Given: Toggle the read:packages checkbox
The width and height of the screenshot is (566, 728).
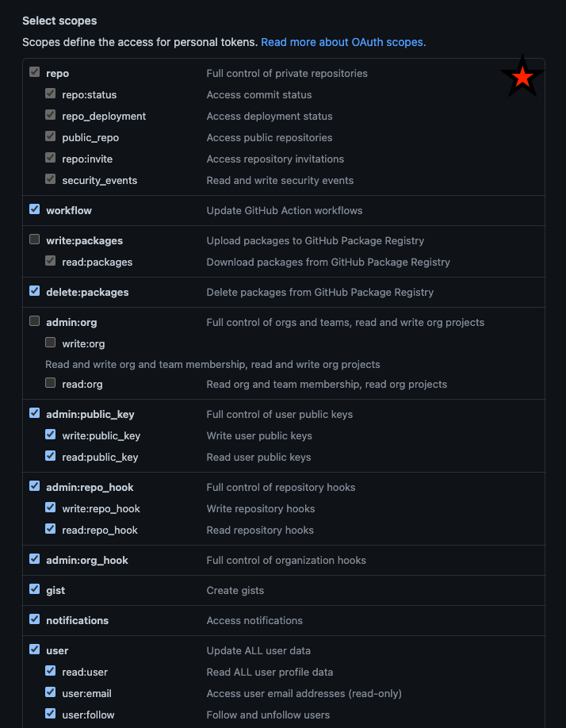Looking at the screenshot, I should pyautogui.click(x=50, y=260).
